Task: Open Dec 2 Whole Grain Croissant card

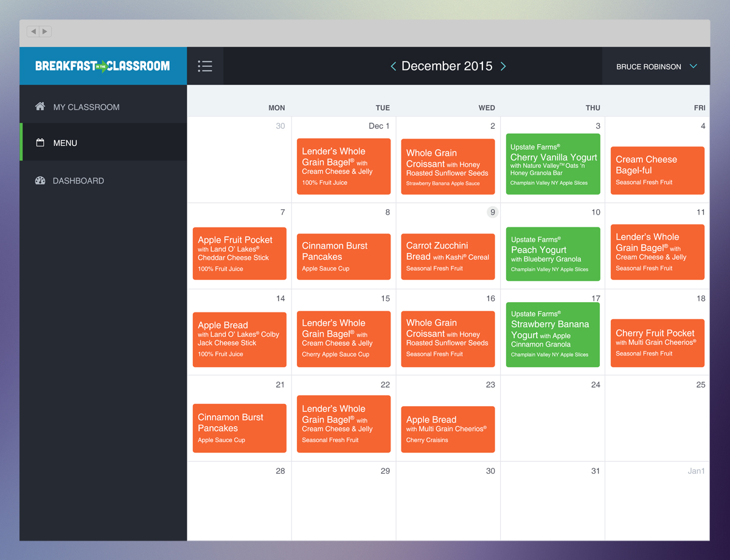Action: tap(448, 167)
